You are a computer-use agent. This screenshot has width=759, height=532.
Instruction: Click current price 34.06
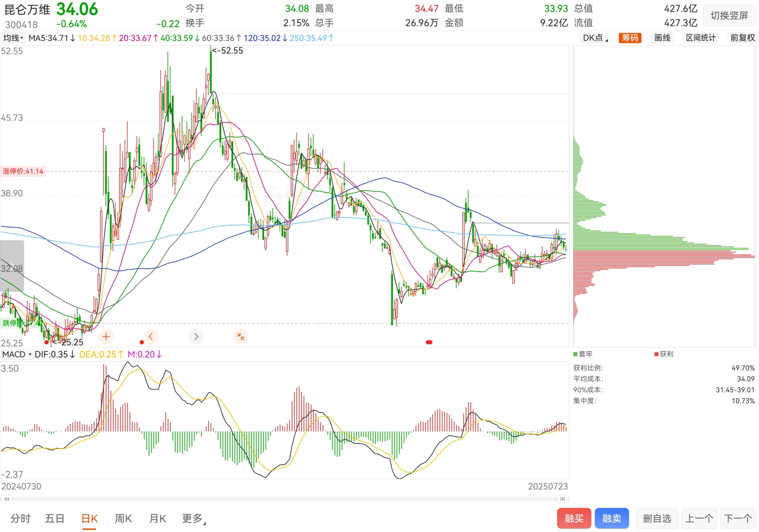coord(77,9)
